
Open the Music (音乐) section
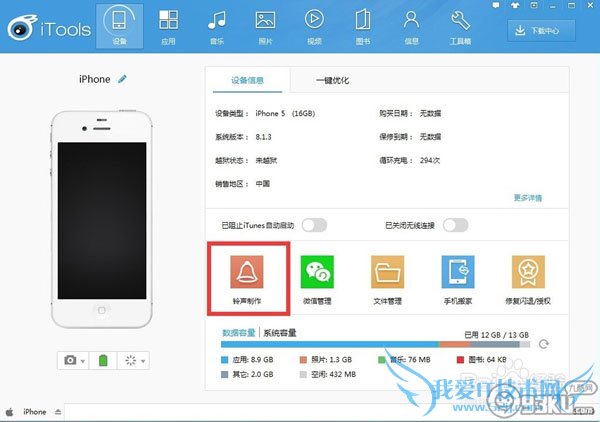pos(217,26)
